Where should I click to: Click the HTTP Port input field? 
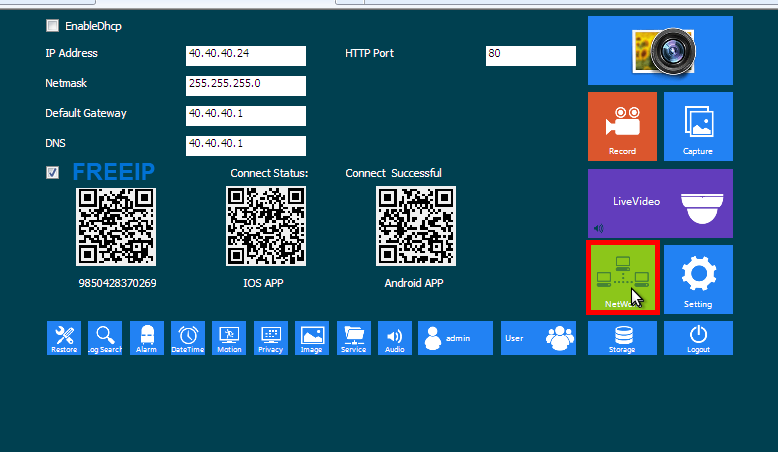tap(531, 56)
